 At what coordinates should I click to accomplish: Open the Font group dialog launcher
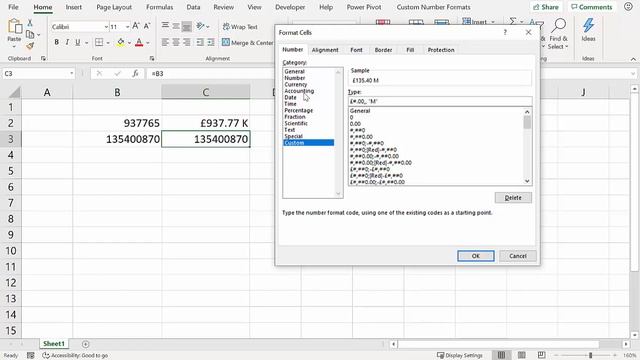[x=152, y=59]
